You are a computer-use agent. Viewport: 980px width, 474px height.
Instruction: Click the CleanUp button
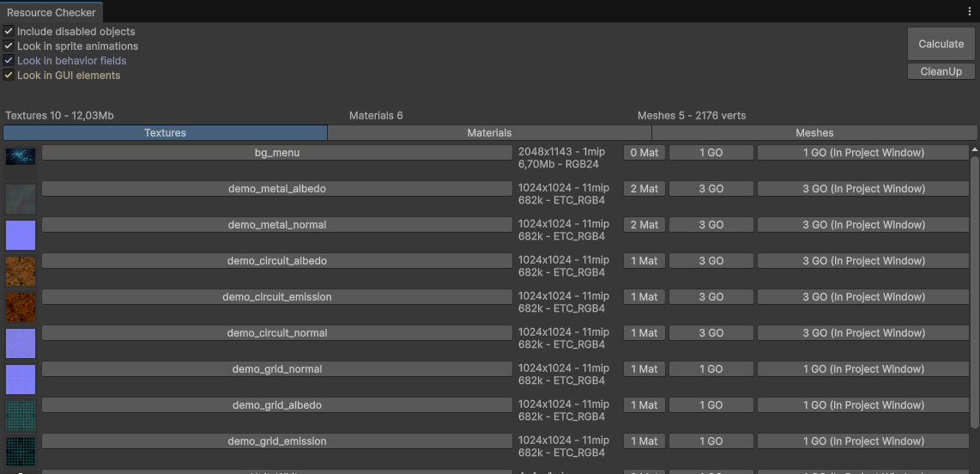[941, 71]
